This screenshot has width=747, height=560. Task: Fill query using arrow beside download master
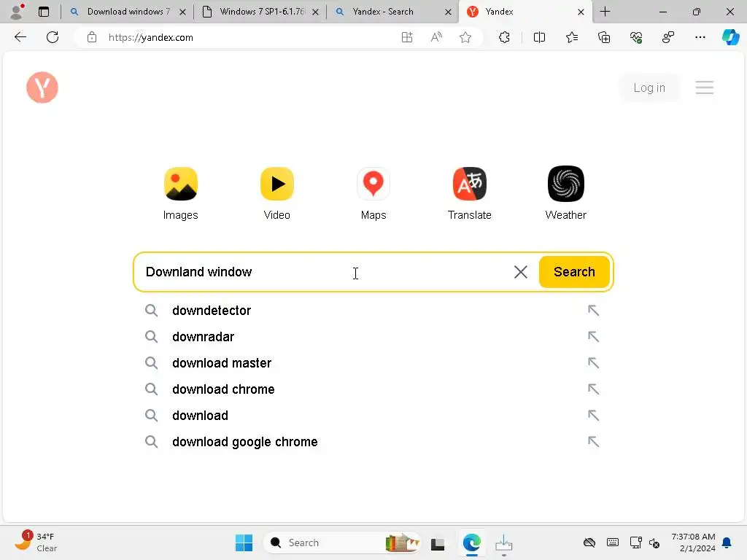point(593,363)
